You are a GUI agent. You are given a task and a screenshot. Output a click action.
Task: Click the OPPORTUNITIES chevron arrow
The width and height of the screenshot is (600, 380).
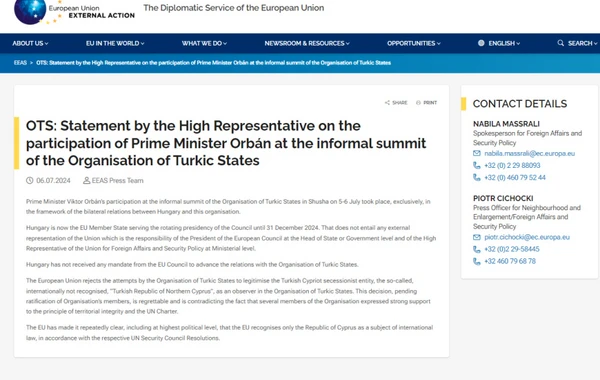[x=439, y=44]
